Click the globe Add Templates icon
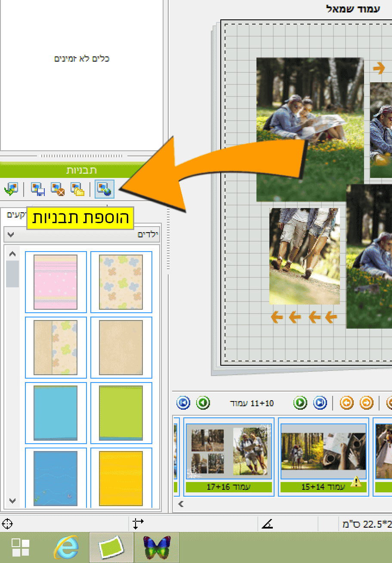Image resolution: width=392 pixels, height=563 pixels. [104, 189]
